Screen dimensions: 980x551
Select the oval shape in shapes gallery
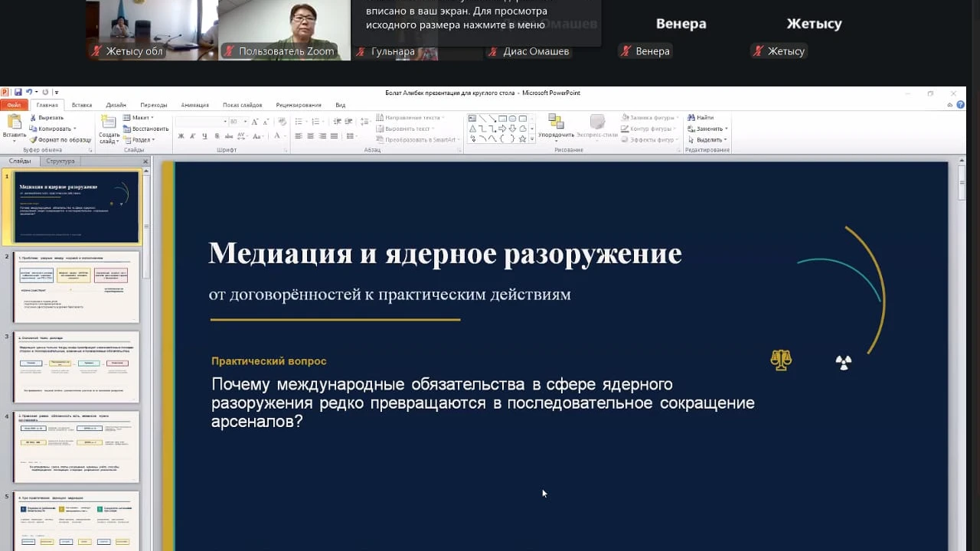[512, 119]
